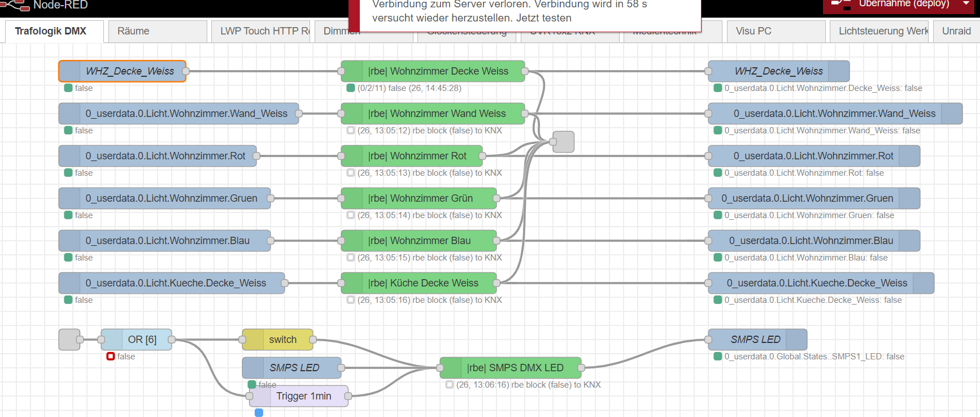Click icon of rbe Wohnzimmer Rot node
Image resolution: width=980 pixels, height=417 pixels.
pos(352,156)
